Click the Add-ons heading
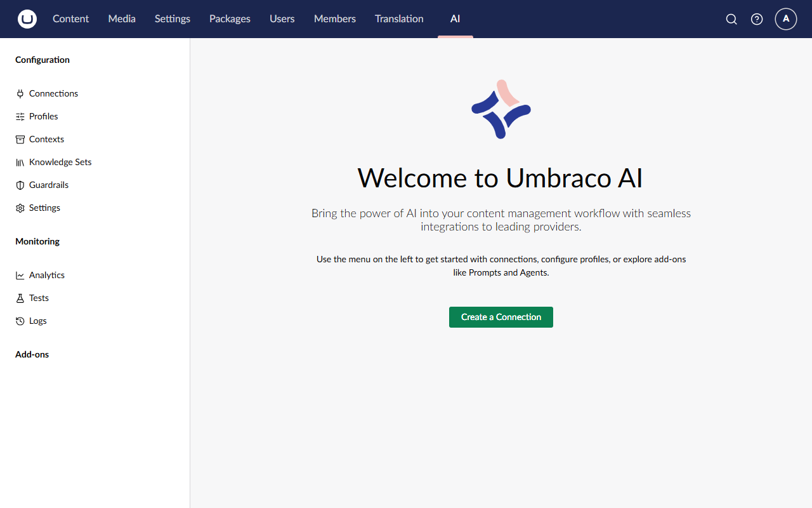 click(32, 354)
